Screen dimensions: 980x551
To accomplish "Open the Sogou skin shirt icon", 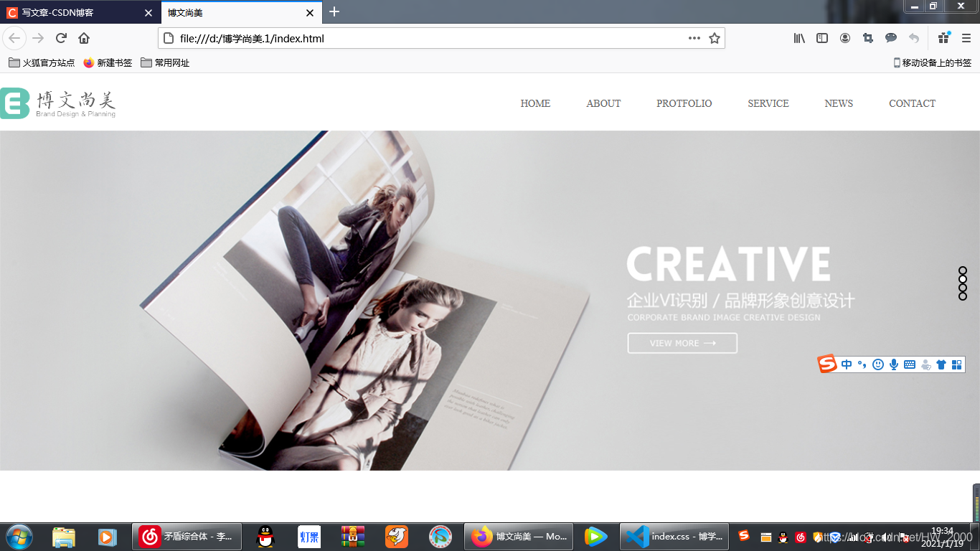I will [941, 364].
